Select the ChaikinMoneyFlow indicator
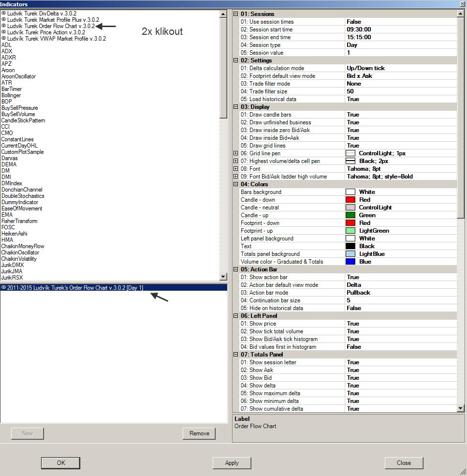Image resolution: width=467 pixels, height=476 pixels. (23, 246)
